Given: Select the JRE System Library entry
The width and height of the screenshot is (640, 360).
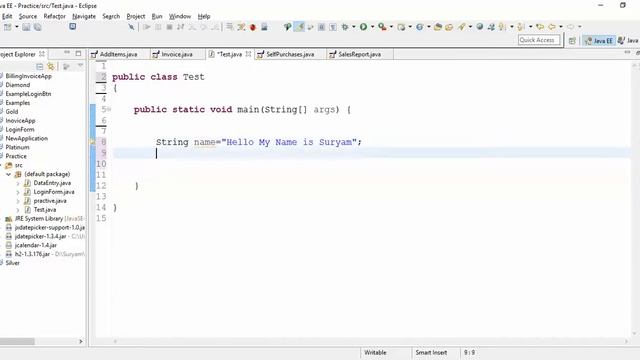Looking at the screenshot, I should point(39,219).
